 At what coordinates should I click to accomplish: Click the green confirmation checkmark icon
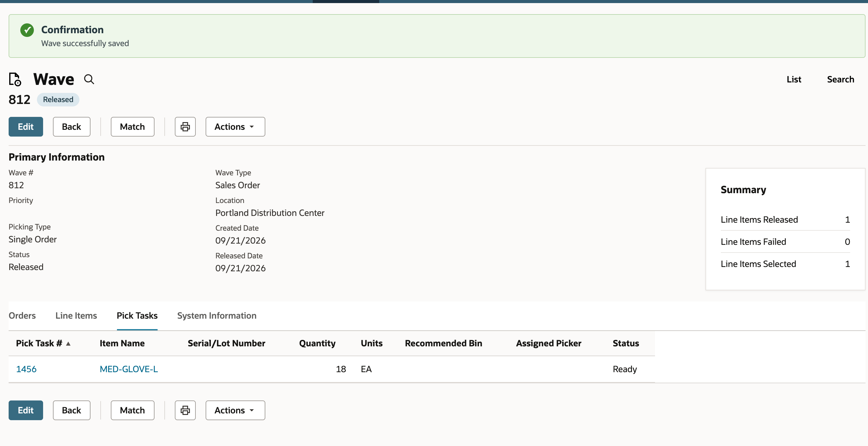click(27, 30)
